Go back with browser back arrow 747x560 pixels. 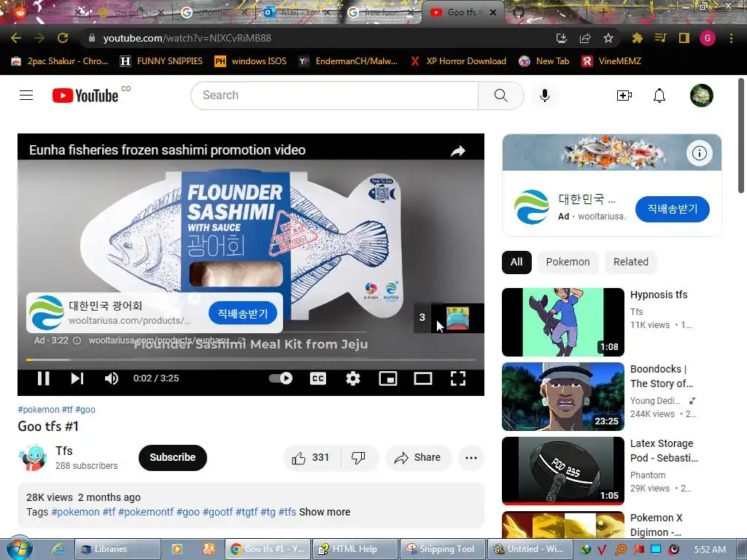[16, 38]
